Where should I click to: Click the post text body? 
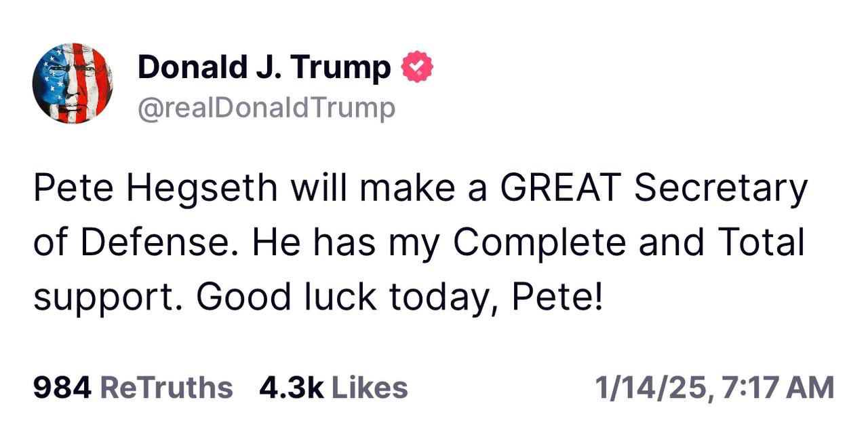(x=420, y=242)
